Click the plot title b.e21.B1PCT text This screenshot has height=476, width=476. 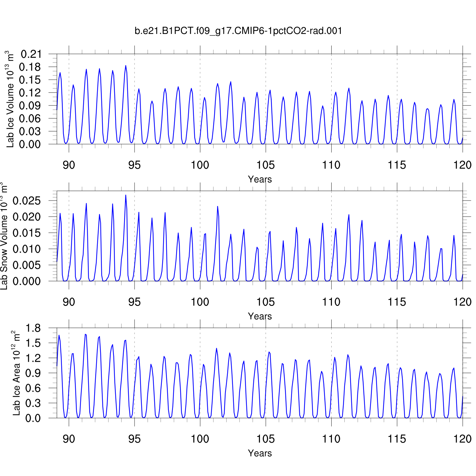click(238, 31)
